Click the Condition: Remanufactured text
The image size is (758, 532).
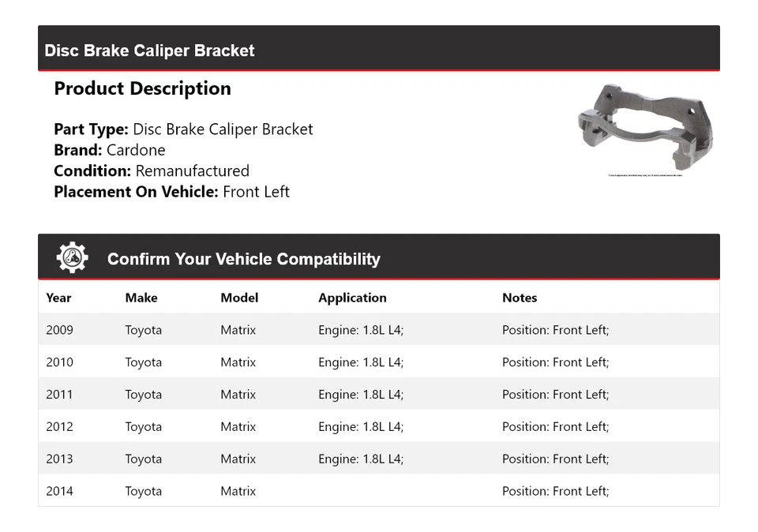click(x=152, y=171)
